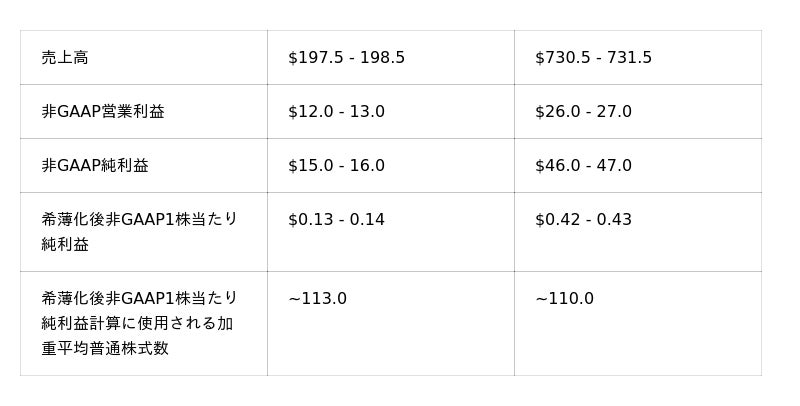Image resolution: width=800 pixels, height=406 pixels.
Task: Select the $730.5 - 731.5 revenue cell
Action: point(593,58)
